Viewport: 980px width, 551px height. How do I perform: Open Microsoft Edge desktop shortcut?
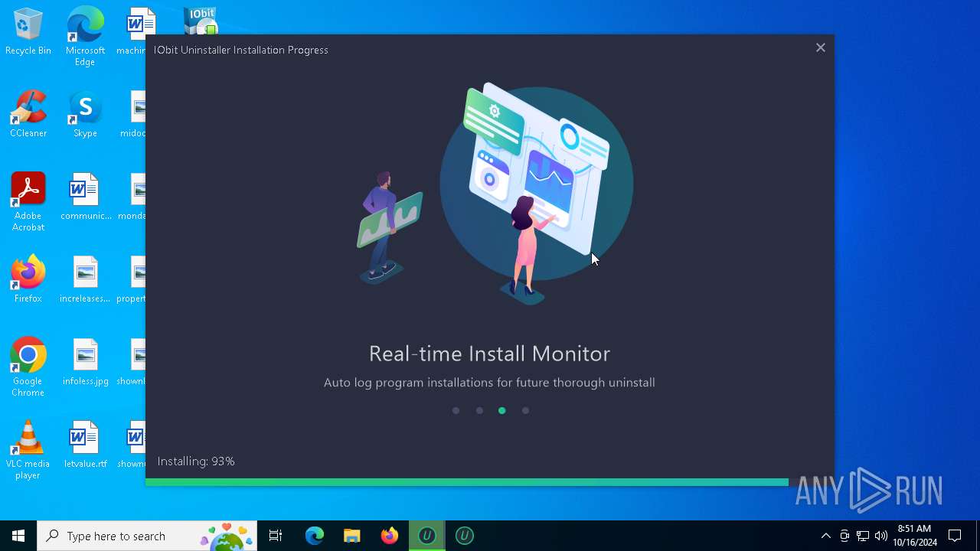(x=85, y=36)
